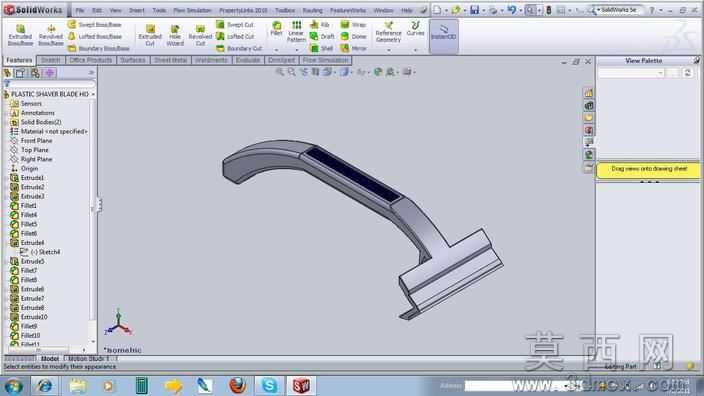
Task: Open the Tools menu
Action: [159, 10]
